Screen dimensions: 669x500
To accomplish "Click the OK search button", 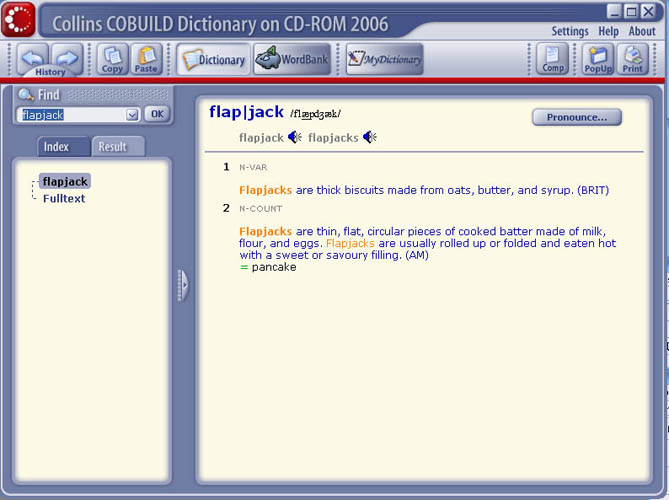I will click(157, 114).
